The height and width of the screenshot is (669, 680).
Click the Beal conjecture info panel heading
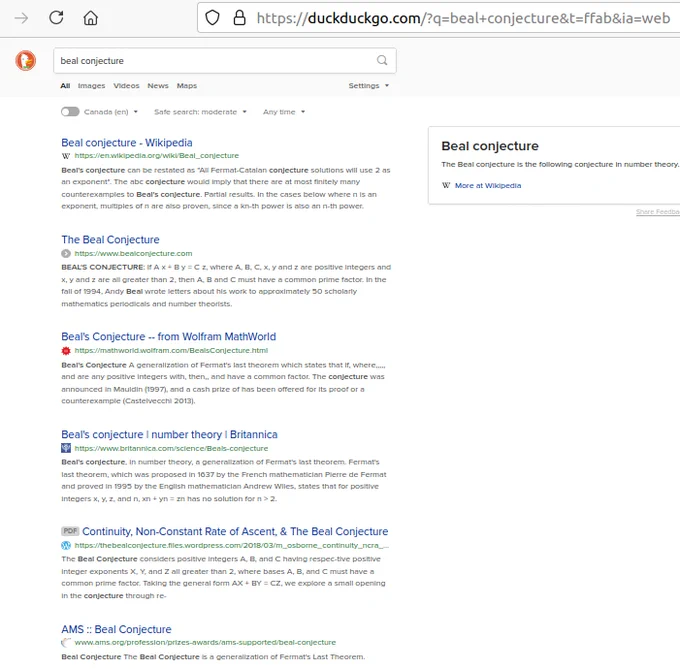(x=490, y=146)
